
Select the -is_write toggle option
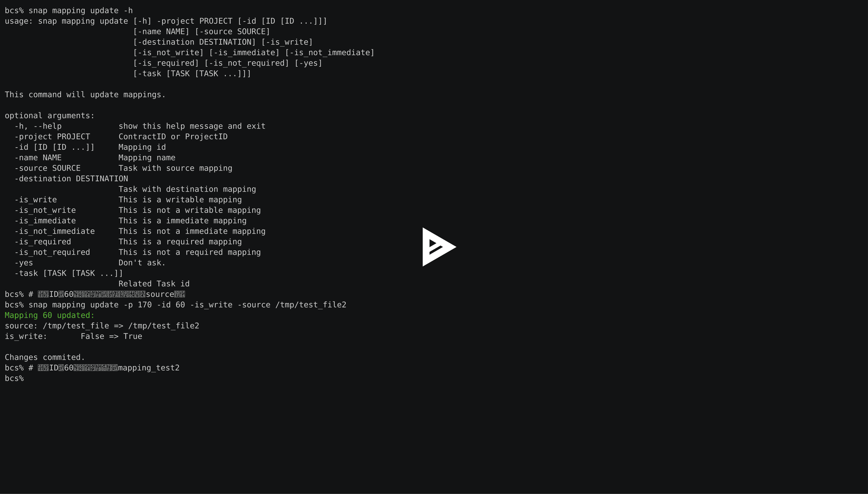tap(36, 200)
